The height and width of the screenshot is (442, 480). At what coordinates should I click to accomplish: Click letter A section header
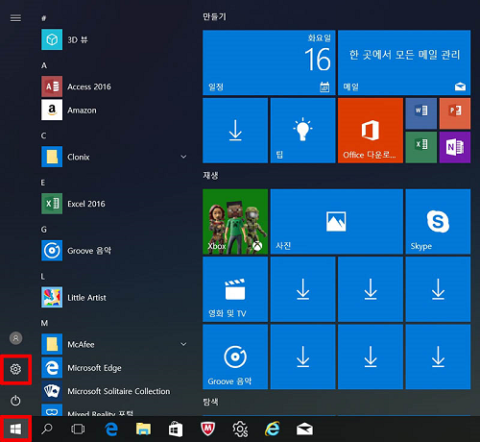point(44,65)
